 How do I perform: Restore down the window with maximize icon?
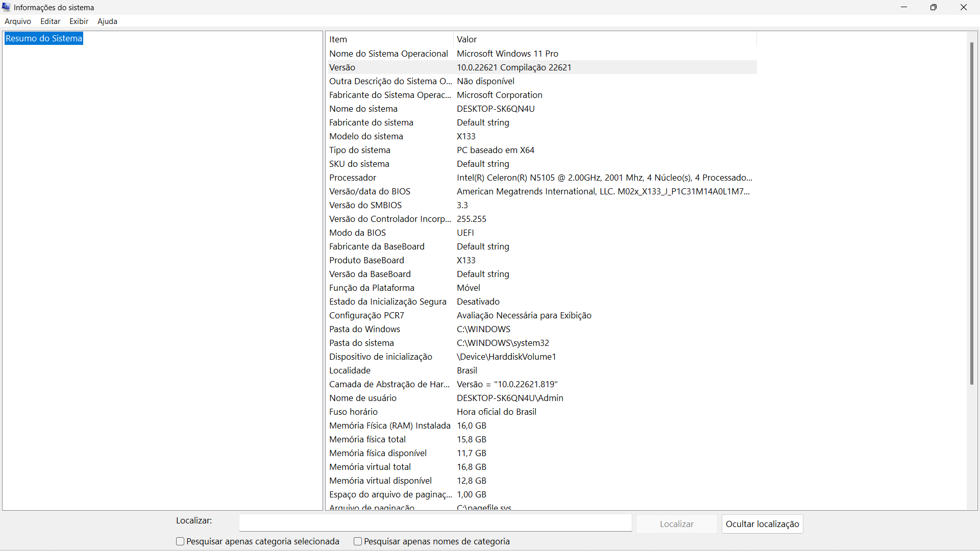pos(933,7)
